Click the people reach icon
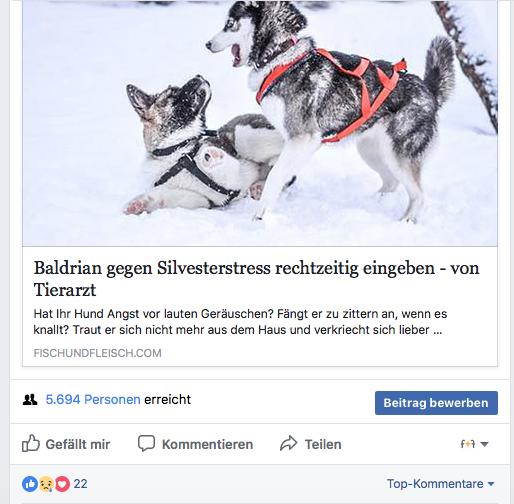 tap(30, 399)
